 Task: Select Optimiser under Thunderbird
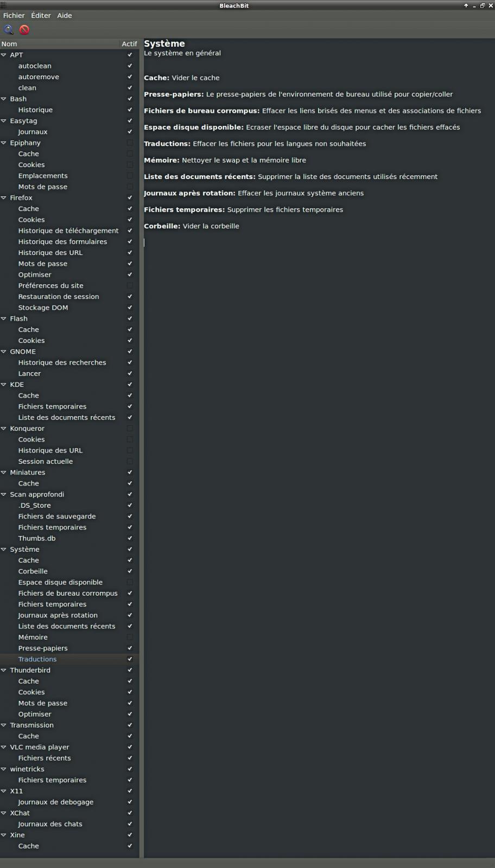(x=69, y=714)
